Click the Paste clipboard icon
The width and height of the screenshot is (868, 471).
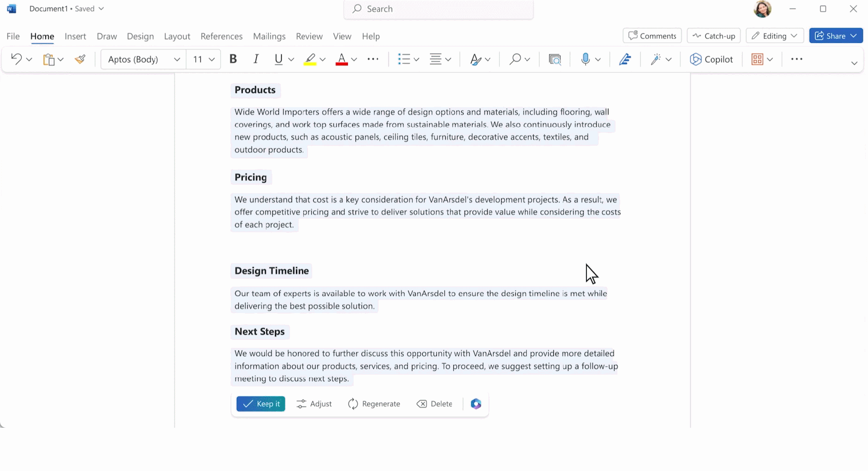pyautogui.click(x=49, y=59)
